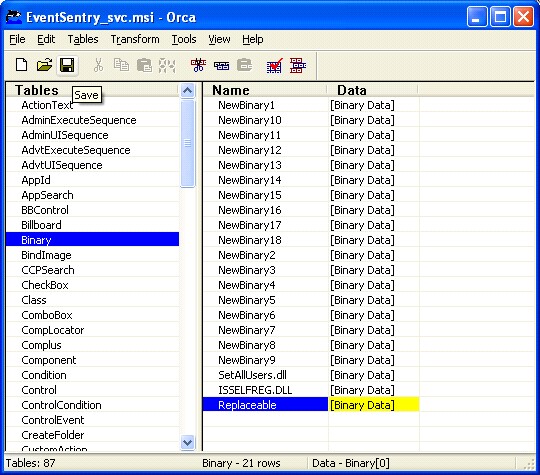Open the View menu
Image resolution: width=540 pixels, height=475 pixels.
pos(219,39)
